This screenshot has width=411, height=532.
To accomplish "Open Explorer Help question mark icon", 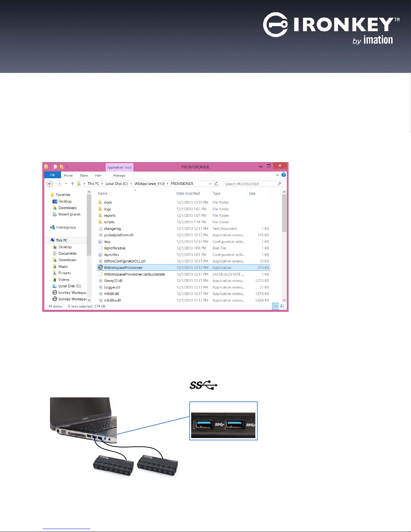I will click(x=284, y=175).
